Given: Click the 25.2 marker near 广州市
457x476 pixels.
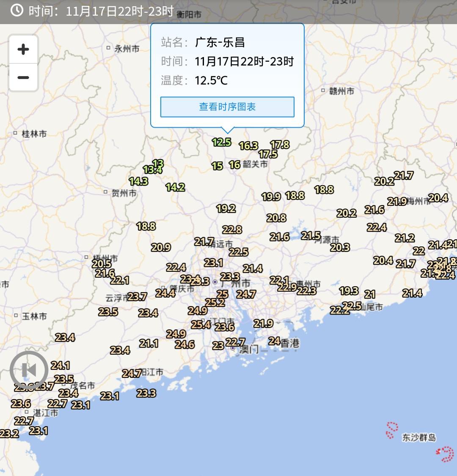Looking at the screenshot, I should tap(214, 302).
